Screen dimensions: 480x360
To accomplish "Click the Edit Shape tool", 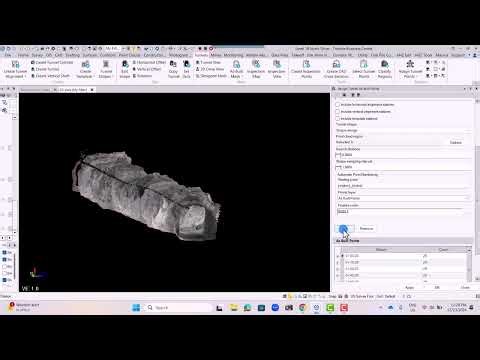I will click(125, 69).
